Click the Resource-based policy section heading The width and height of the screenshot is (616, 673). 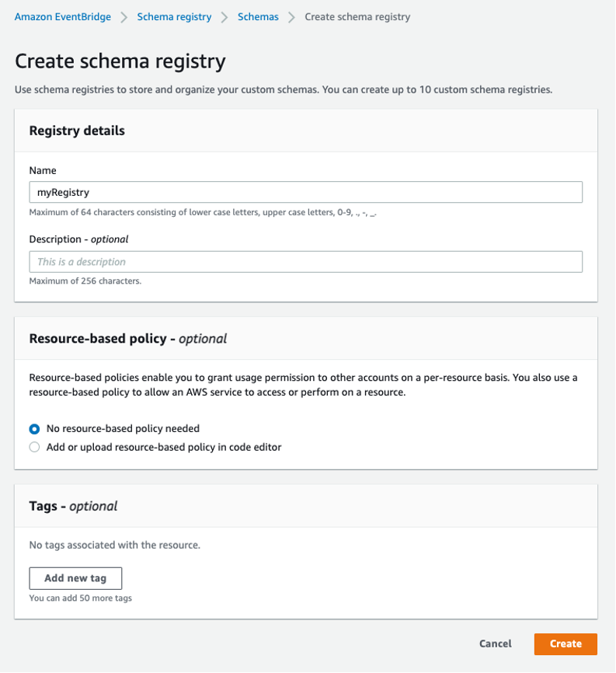click(127, 338)
